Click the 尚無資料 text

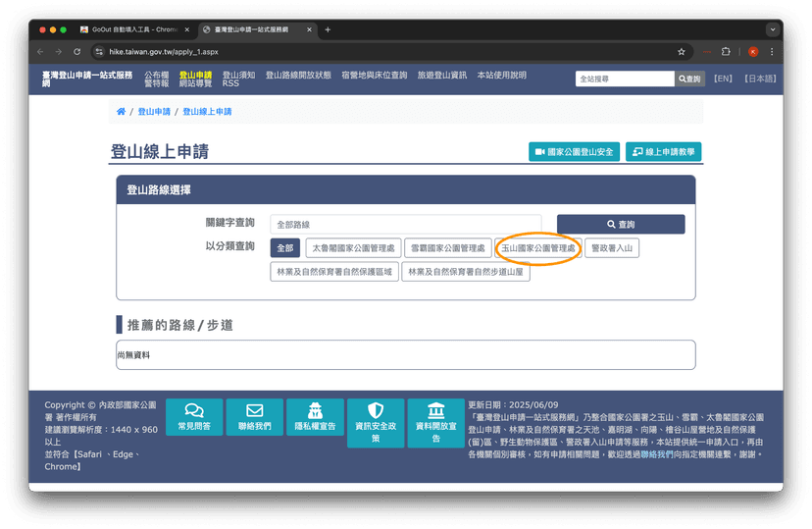(133, 355)
